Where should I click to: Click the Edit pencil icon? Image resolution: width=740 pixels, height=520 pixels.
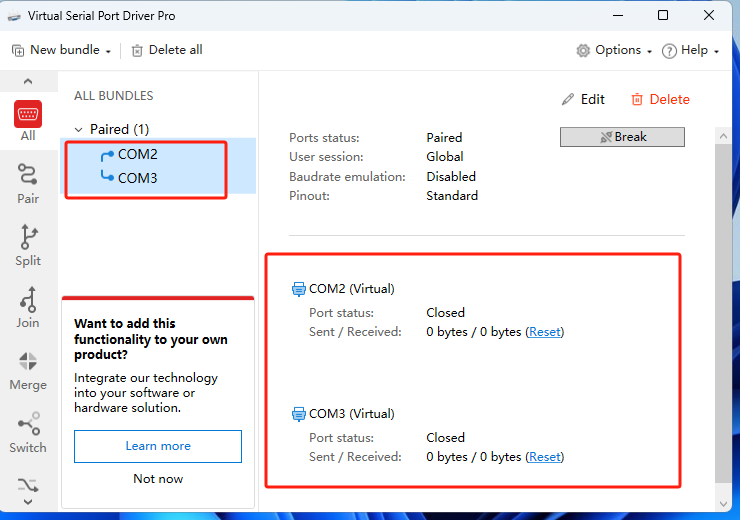[x=568, y=100]
